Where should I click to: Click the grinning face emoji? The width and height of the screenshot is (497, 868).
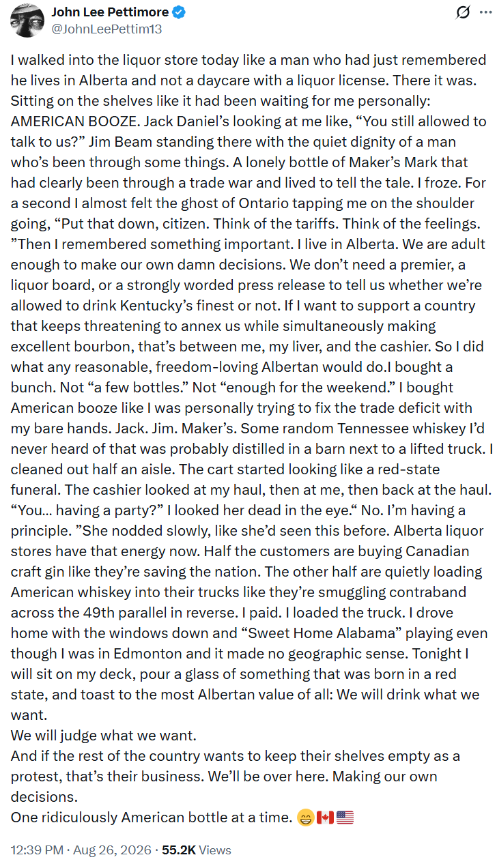point(306,818)
